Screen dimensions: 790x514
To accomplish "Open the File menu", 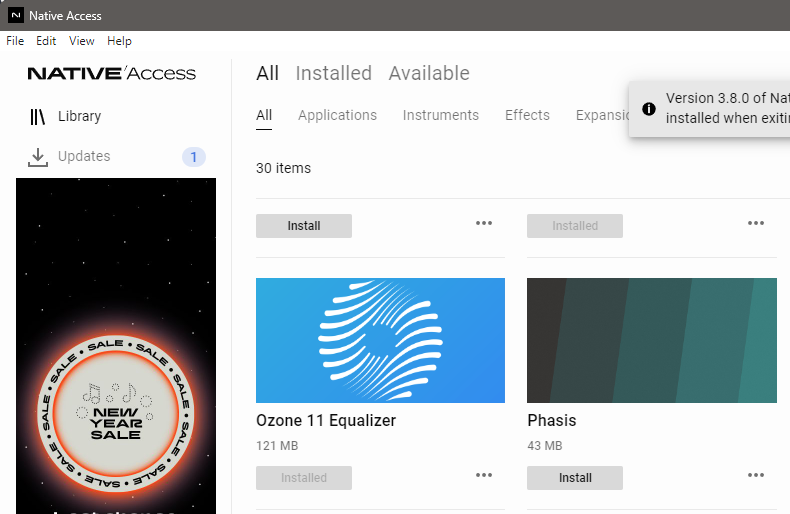I will coord(15,41).
